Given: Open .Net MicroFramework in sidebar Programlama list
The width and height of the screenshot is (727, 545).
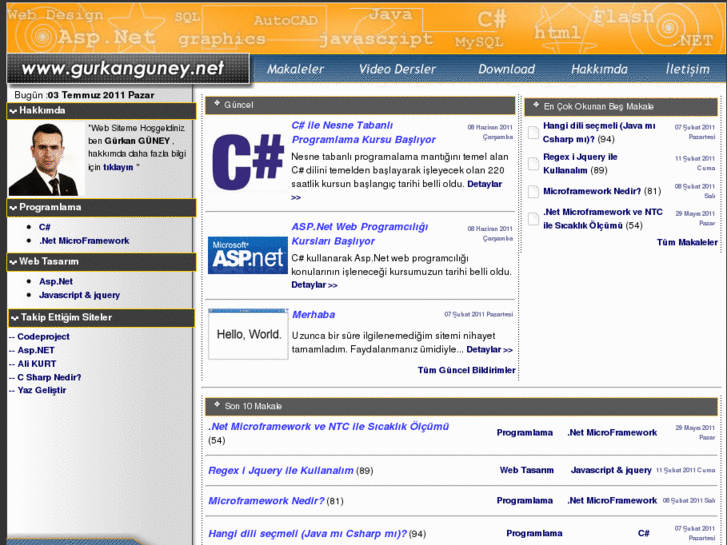Looking at the screenshot, I should pos(84,241).
